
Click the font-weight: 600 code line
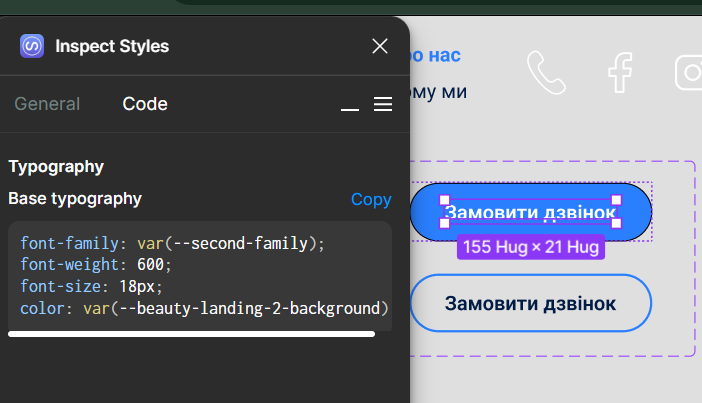(x=96, y=265)
